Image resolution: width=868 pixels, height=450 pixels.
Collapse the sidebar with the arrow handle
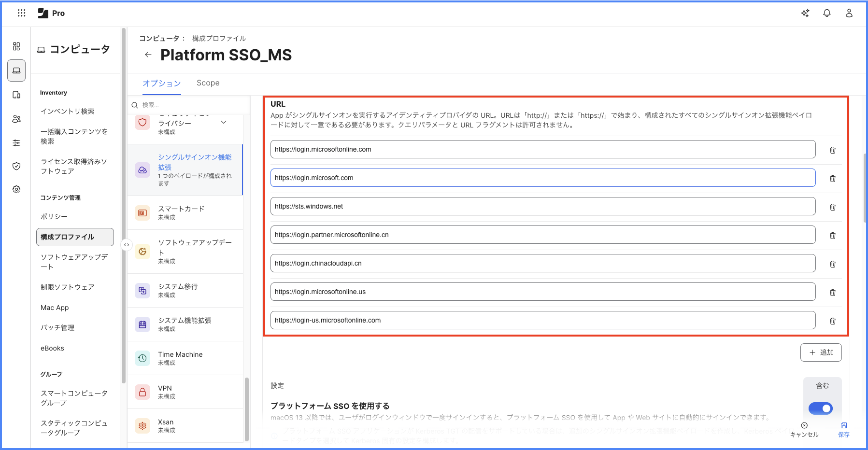tap(127, 245)
